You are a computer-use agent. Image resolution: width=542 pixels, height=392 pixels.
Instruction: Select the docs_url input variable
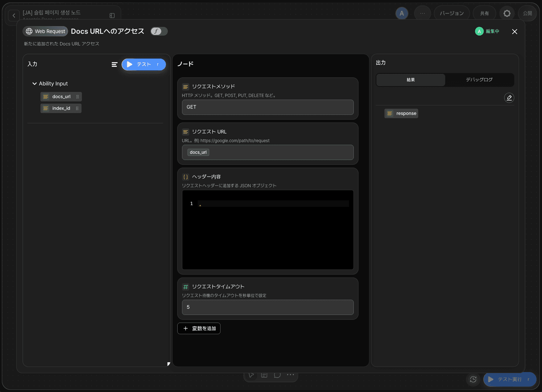[61, 97]
